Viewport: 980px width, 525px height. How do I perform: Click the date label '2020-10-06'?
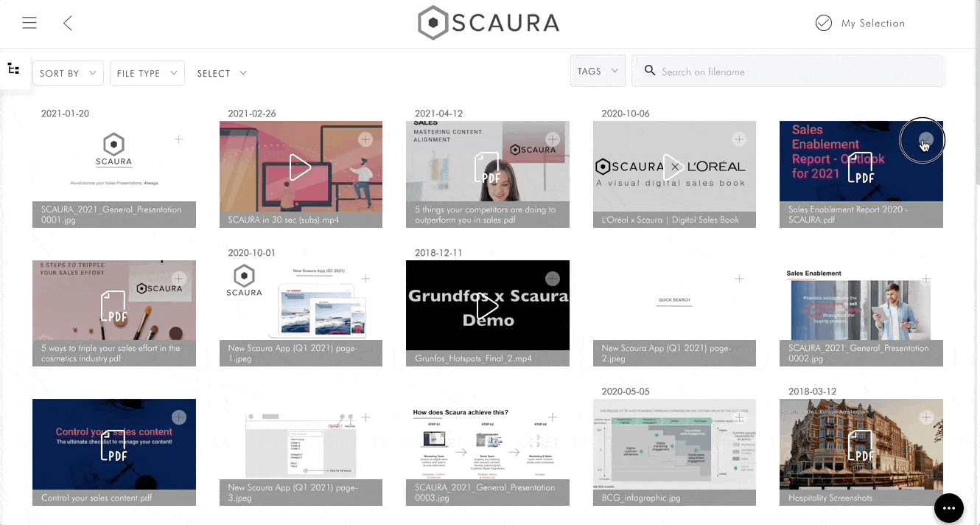click(626, 114)
